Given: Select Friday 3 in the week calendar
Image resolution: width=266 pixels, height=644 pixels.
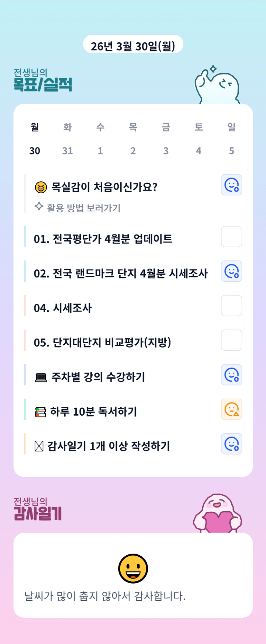Looking at the screenshot, I should 166,151.
